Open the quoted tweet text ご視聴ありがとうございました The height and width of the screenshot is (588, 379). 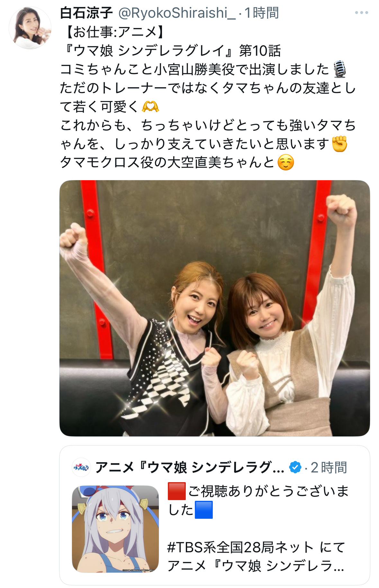(x=259, y=500)
